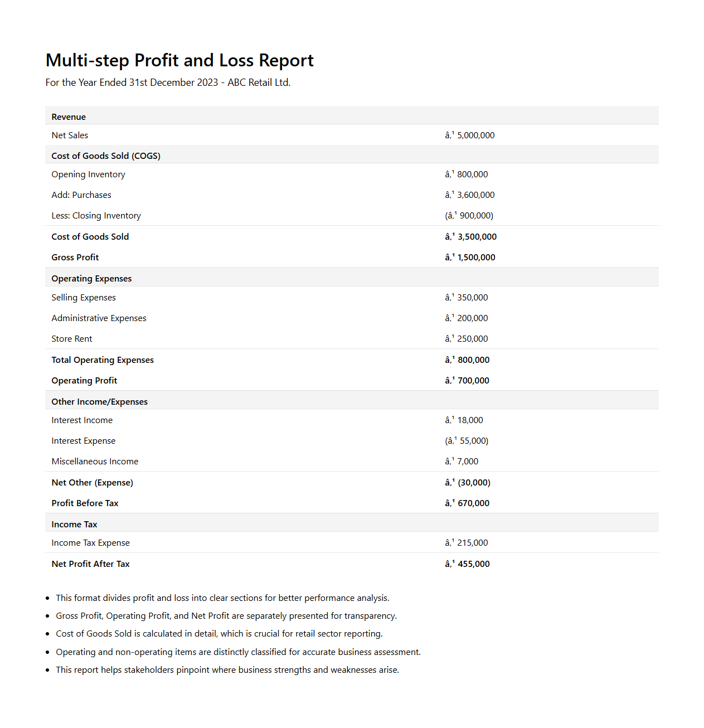Click the Multi-step Profit and Loss Report title
This screenshot has height=728, width=704.
(x=179, y=60)
